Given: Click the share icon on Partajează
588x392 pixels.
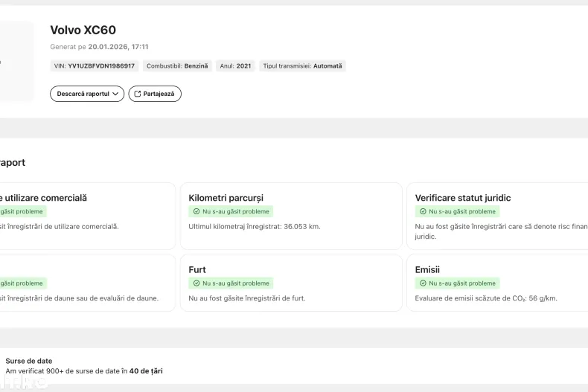Looking at the screenshot, I should click(137, 94).
